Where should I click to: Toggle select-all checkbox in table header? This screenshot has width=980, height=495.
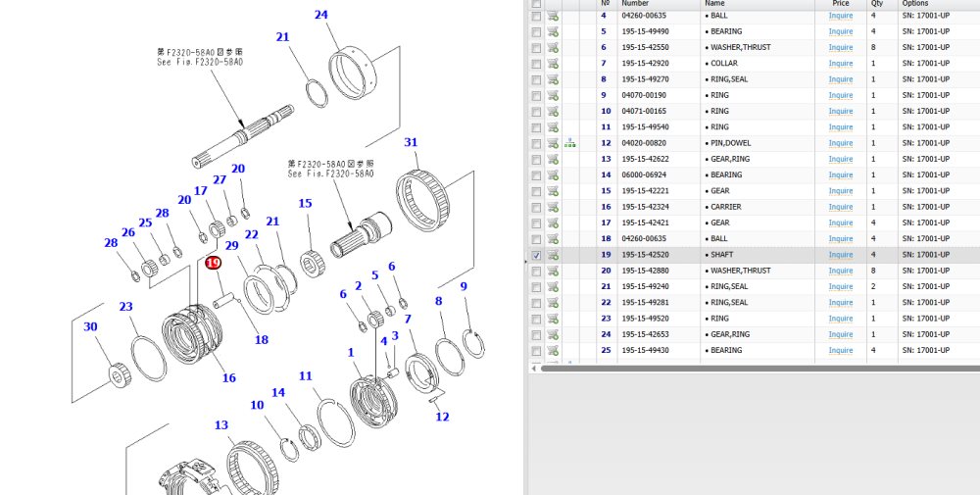(536, 3)
